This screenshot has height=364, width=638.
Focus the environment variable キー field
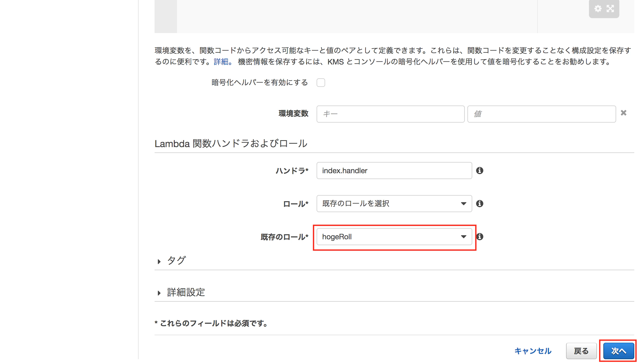pyautogui.click(x=390, y=114)
